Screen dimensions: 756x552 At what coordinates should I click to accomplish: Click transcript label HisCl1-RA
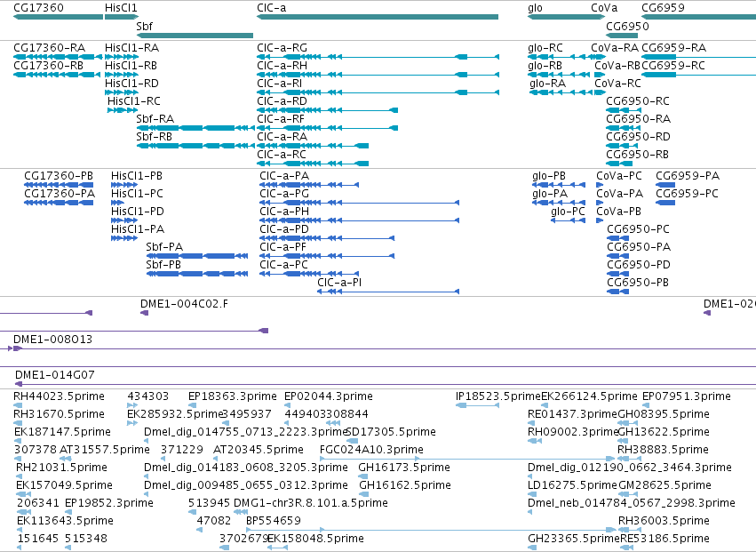(131, 48)
